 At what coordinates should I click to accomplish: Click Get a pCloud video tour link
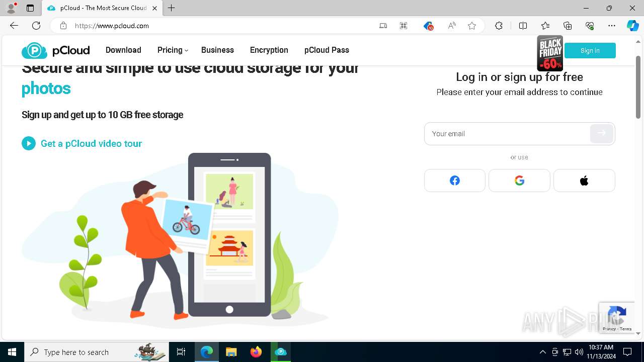[91, 143]
